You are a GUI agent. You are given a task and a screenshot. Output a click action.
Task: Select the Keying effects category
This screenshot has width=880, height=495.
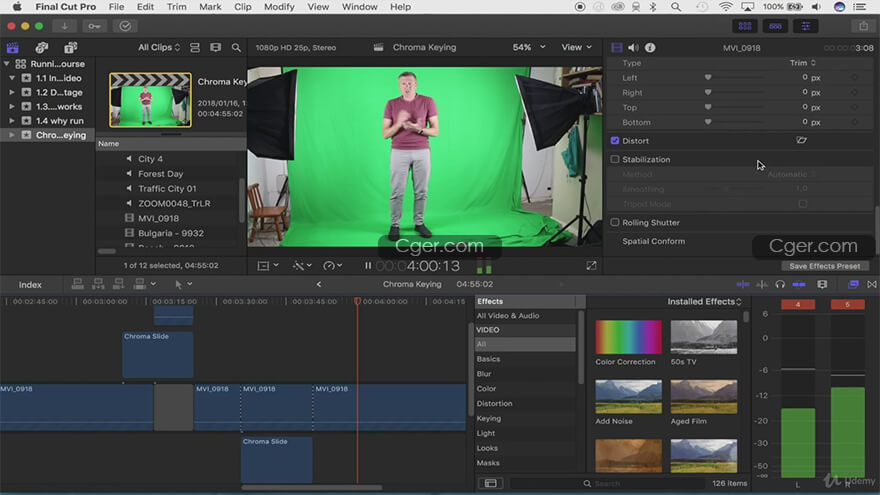[489, 418]
